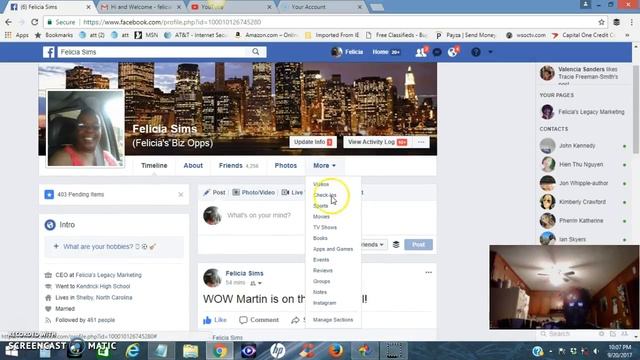Open the friend requests icon
Image resolution: width=640 pixels, height=360 pixels.
pos(420,52)
